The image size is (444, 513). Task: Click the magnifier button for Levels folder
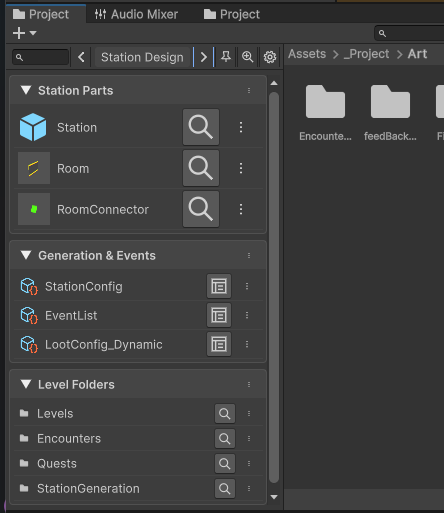tap(225, 414)
